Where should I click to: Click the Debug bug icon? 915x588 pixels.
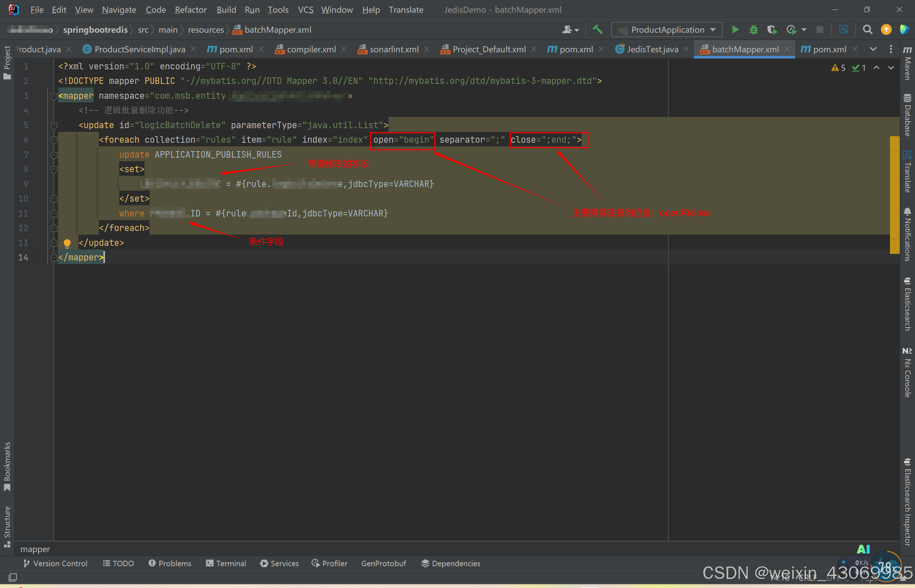753,30
